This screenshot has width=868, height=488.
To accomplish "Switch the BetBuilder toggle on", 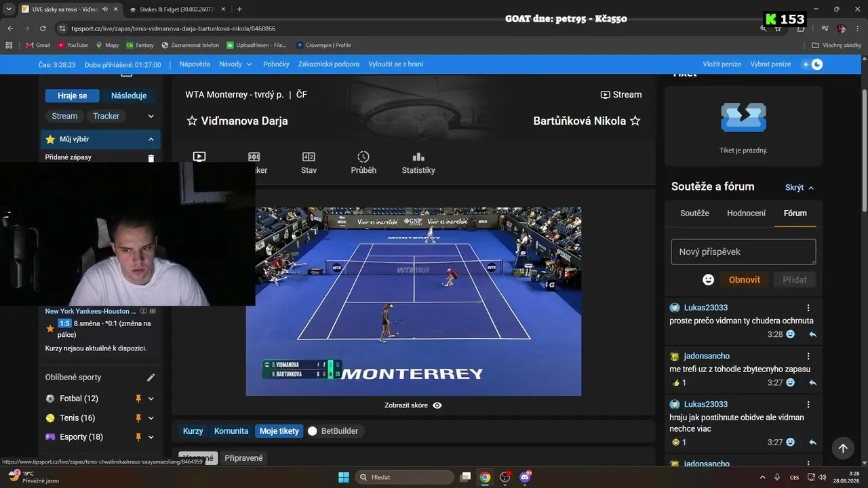I will 313,431.
